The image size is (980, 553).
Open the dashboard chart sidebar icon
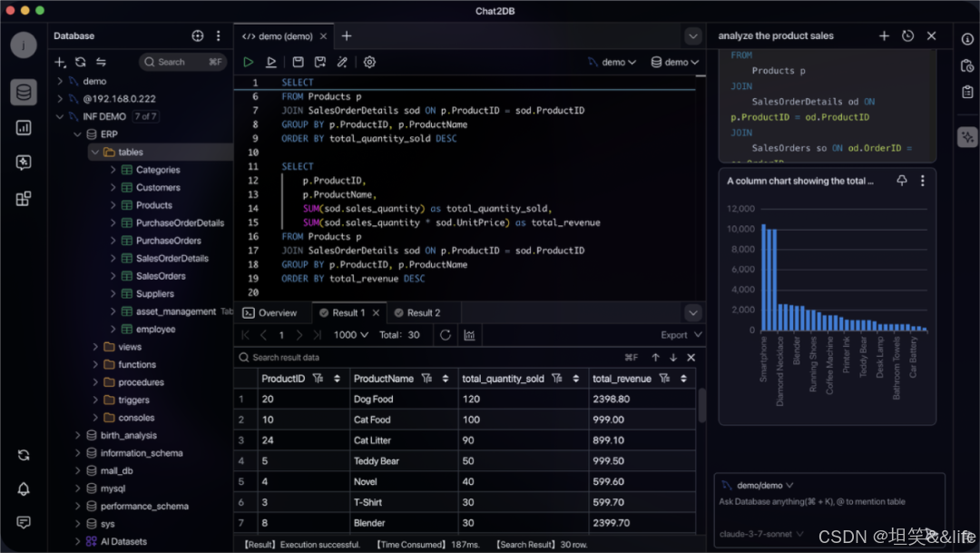click(x=24, y=128)
